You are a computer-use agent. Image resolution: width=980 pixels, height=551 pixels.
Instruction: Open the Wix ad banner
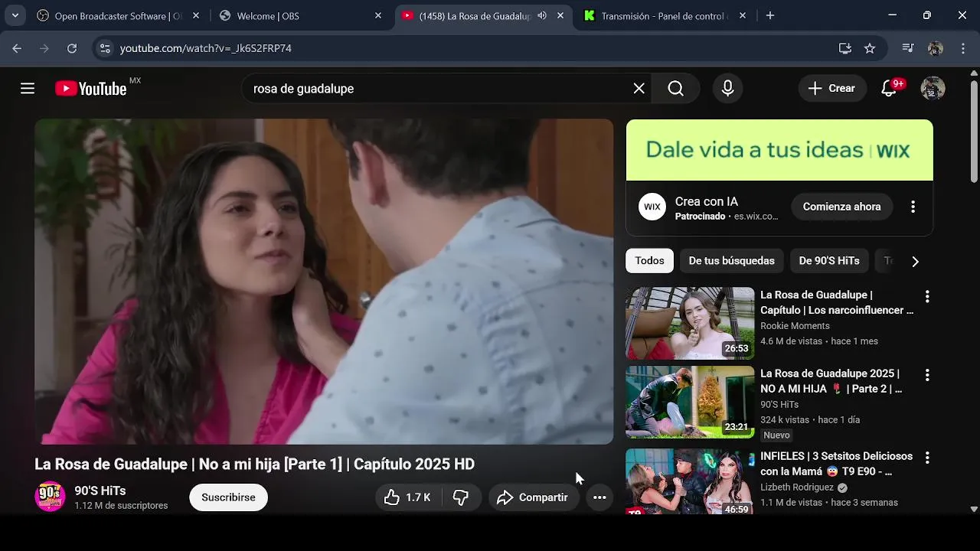tap(779, 150)
